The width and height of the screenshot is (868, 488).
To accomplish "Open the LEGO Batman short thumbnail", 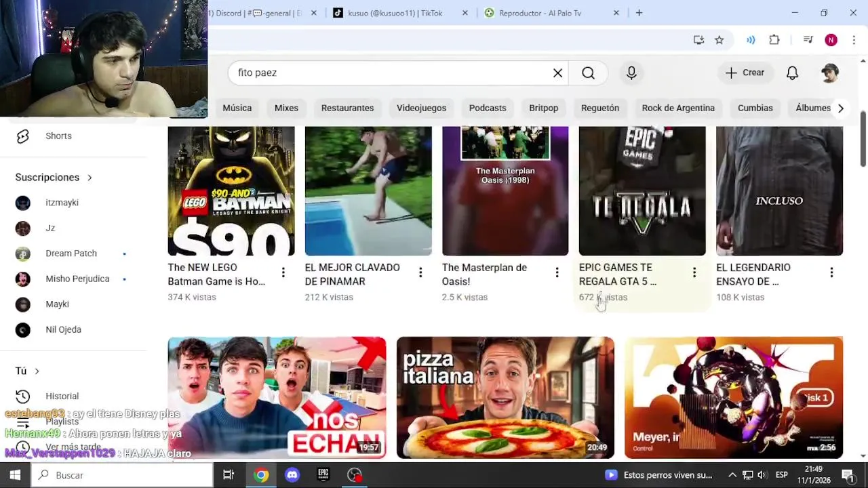I will tap(231, 191).
